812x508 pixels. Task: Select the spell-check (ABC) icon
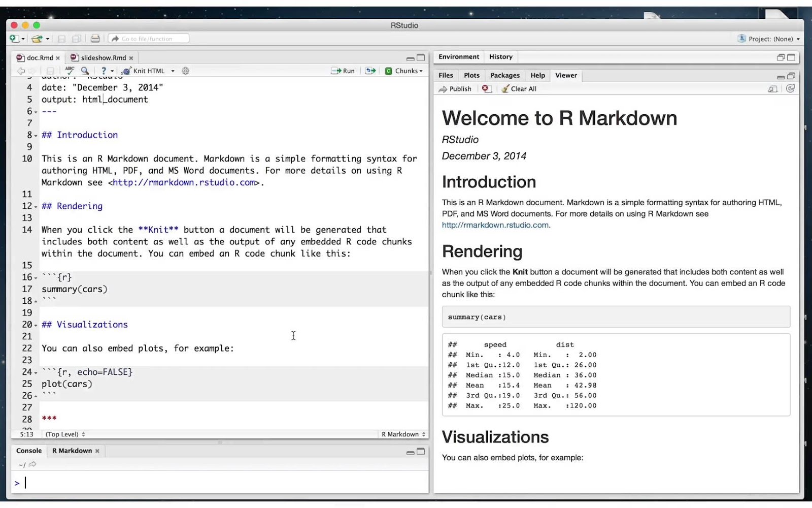point(70,71)
